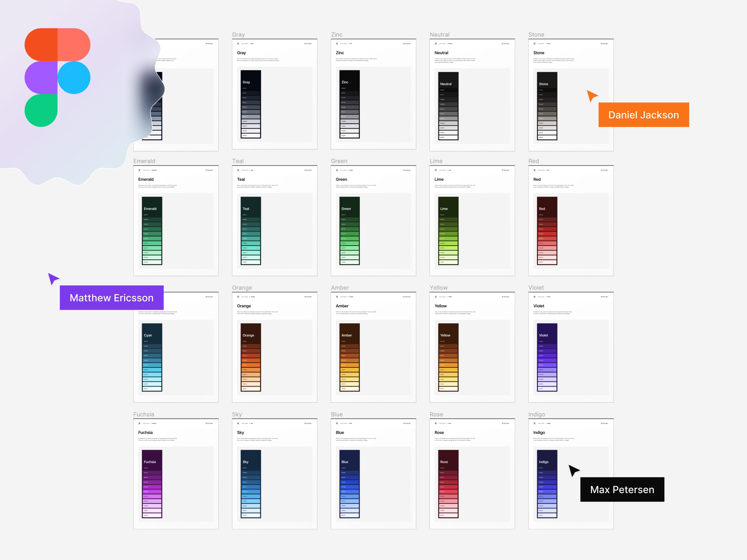Click the logo icon in the Teal frame header
Viewport: 747px width, 560px height.
[x=238, y=170]
